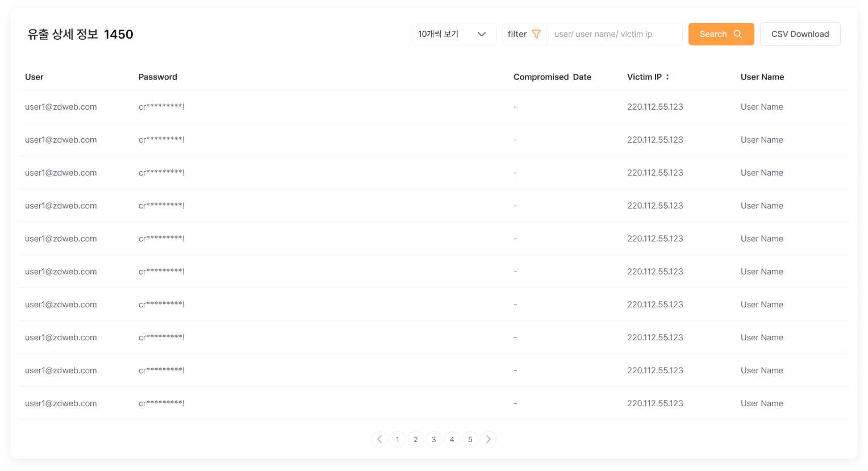The width and height of the screenshot is (868, 471).
Task: Sort by Victim IP column arrows
Action: (667, 77)
